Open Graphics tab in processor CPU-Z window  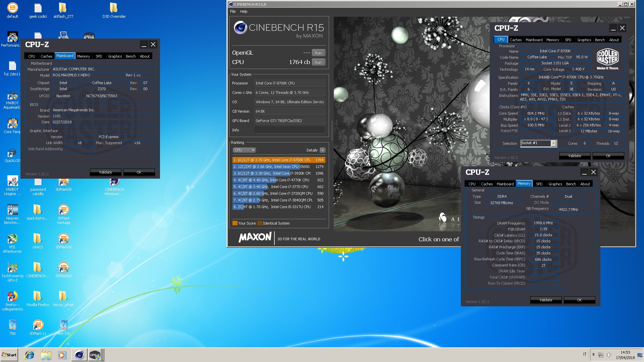coord(584,40)
